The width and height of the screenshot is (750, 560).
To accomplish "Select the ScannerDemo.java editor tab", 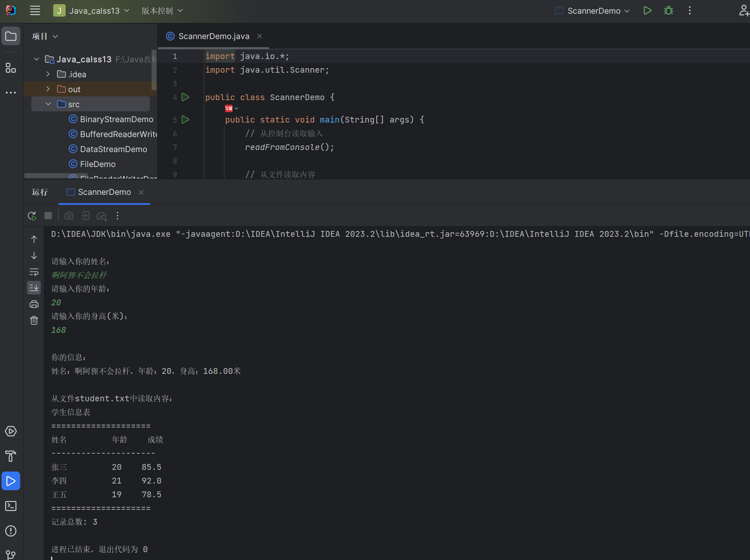I will coord(213,36).
